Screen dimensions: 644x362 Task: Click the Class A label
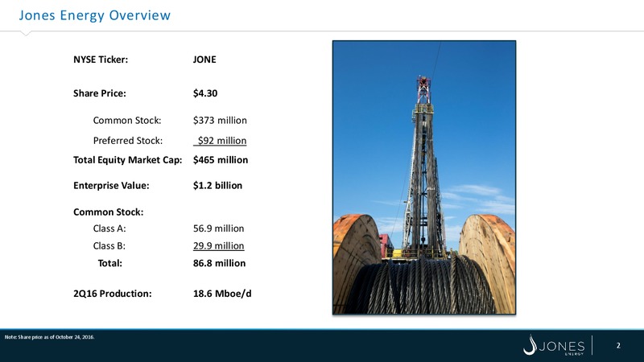pyautogui.click(x=109, y=228)
